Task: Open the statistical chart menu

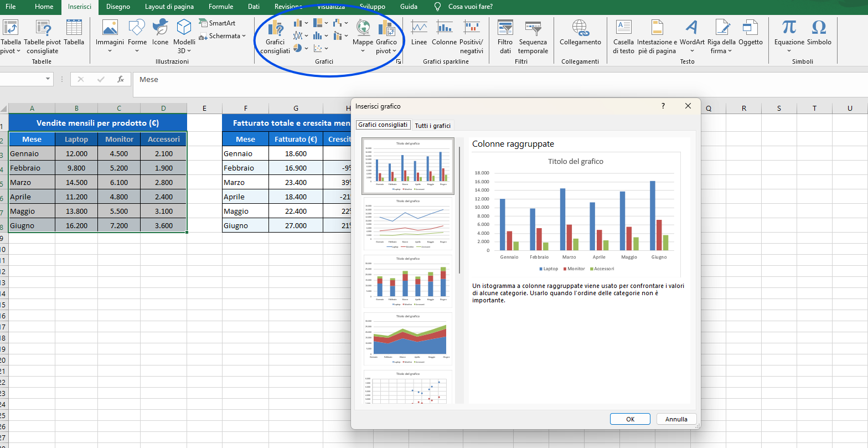Action: (321, 36)
